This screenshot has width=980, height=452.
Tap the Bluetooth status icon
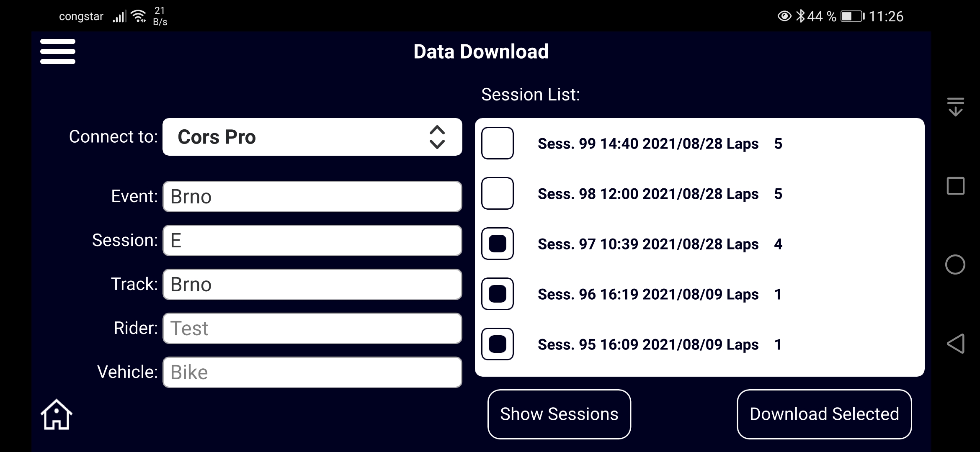[x=800, y=16]
